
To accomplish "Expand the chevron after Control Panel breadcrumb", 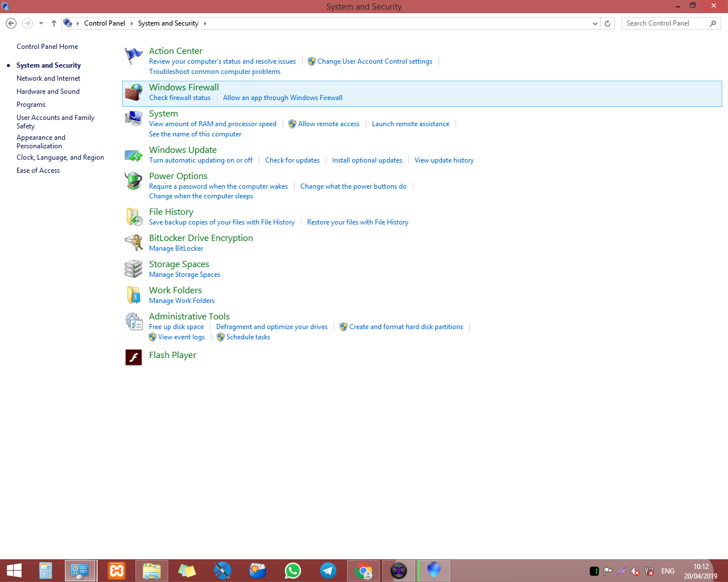I will pos(131,23).
